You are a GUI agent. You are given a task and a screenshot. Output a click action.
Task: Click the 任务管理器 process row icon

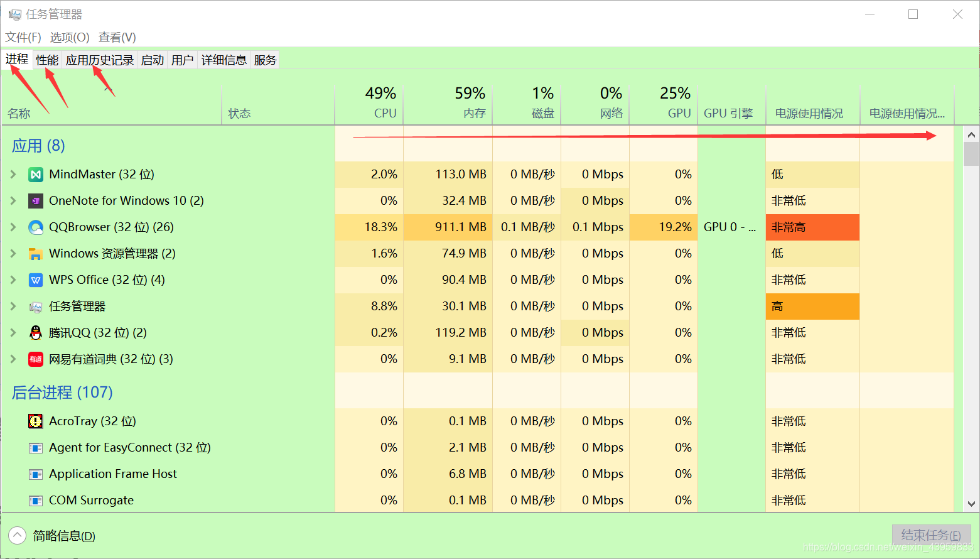click(36, 307)
